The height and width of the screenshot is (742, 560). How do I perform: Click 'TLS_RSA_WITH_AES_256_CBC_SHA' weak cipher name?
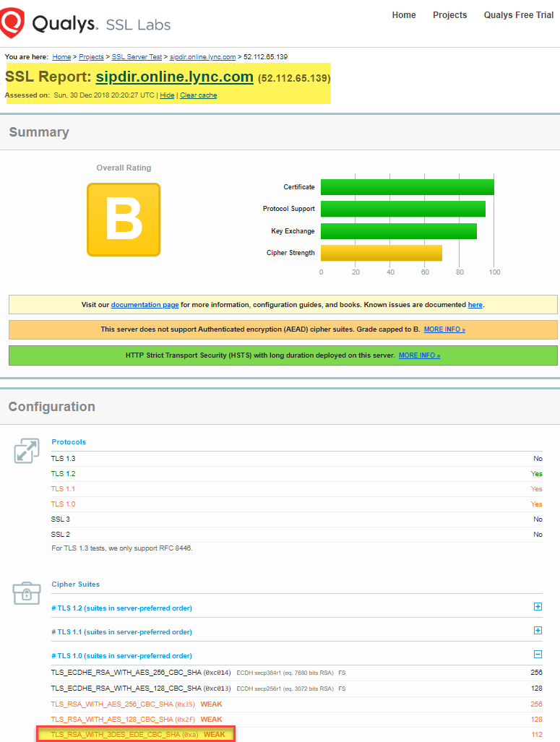point(112,704)
